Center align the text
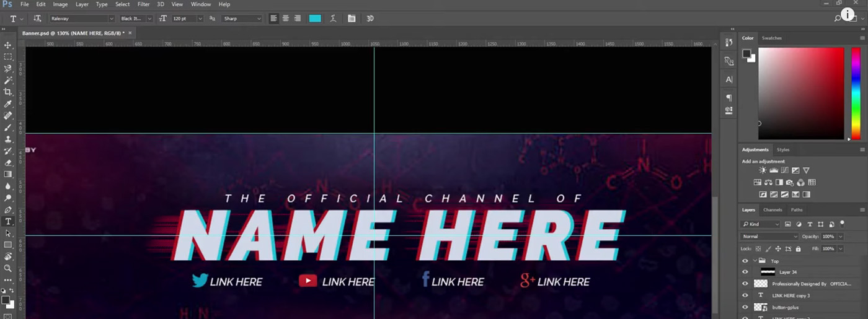This screenshot has width=868, height=319. pos(286,19)
